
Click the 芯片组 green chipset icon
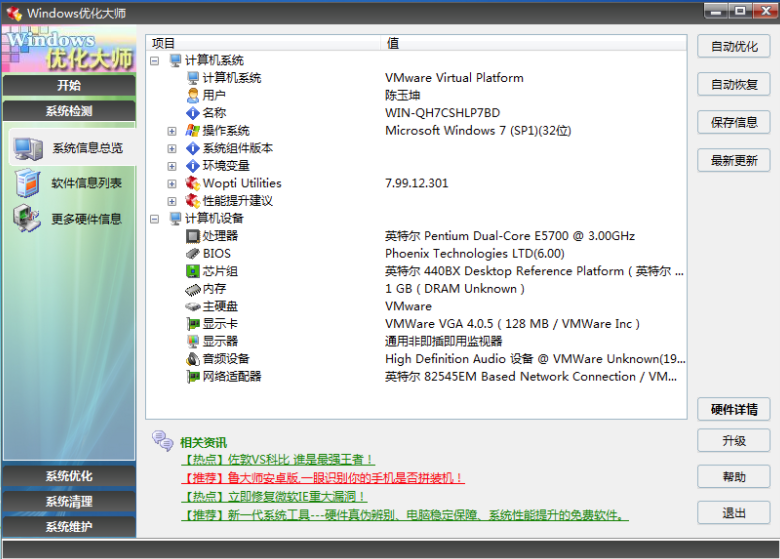click(x=193, y=271)
